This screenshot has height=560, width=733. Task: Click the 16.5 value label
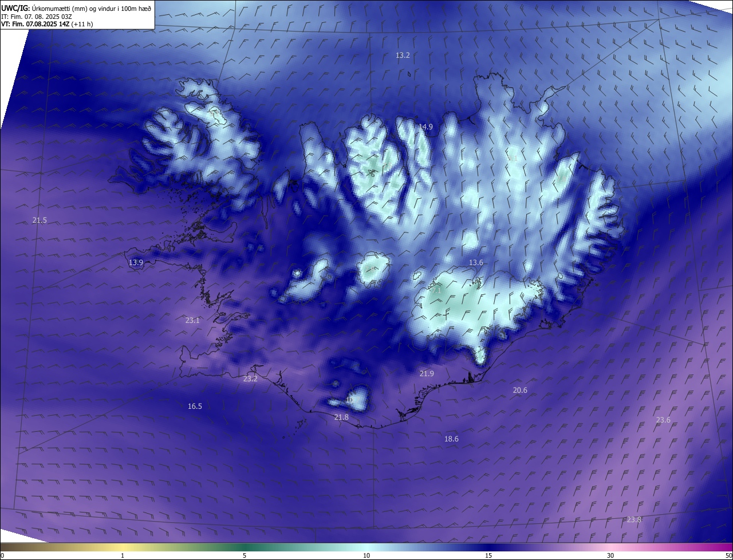(x=195, y=407)
